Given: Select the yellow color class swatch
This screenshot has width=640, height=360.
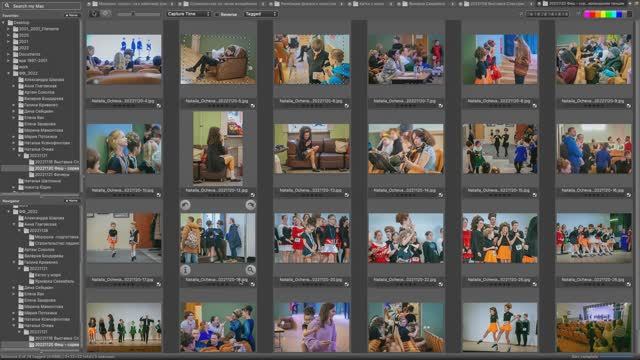Looking at the screenshot, I should point(603,14).
